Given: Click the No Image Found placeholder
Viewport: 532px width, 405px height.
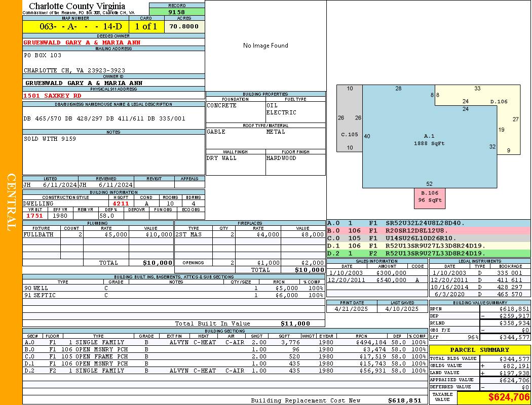Looking at the screenshot, I should coord(265,46).
